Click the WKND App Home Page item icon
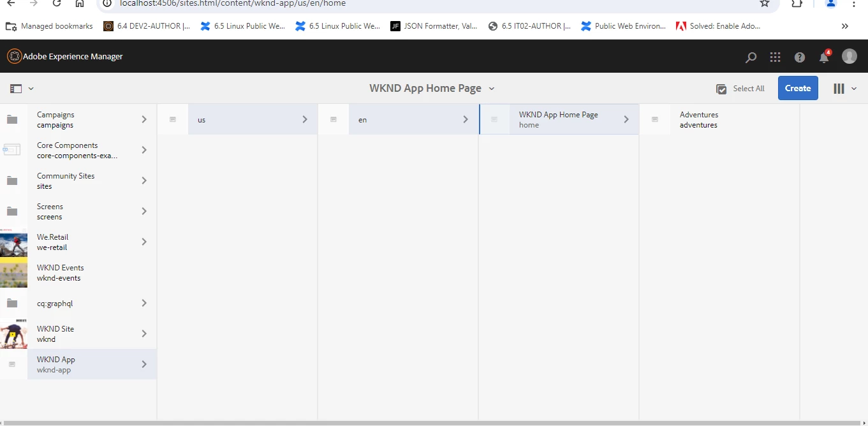This screenshot has height=426, width=868. pos(494,119)
